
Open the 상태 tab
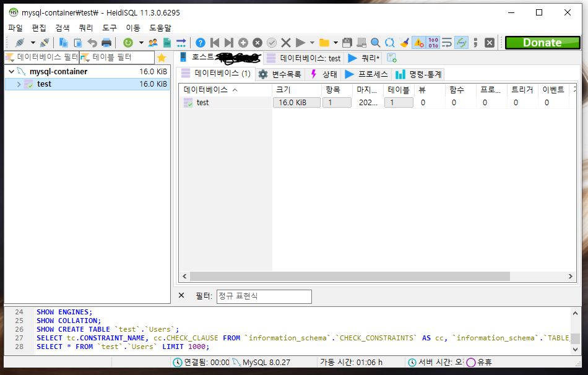pos(324,74)
